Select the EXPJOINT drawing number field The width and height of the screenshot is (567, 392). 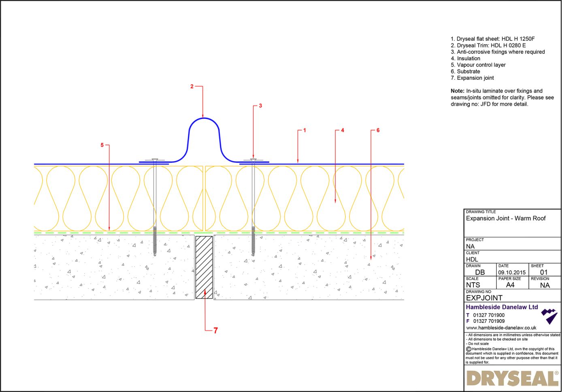[x=484, y=297]
